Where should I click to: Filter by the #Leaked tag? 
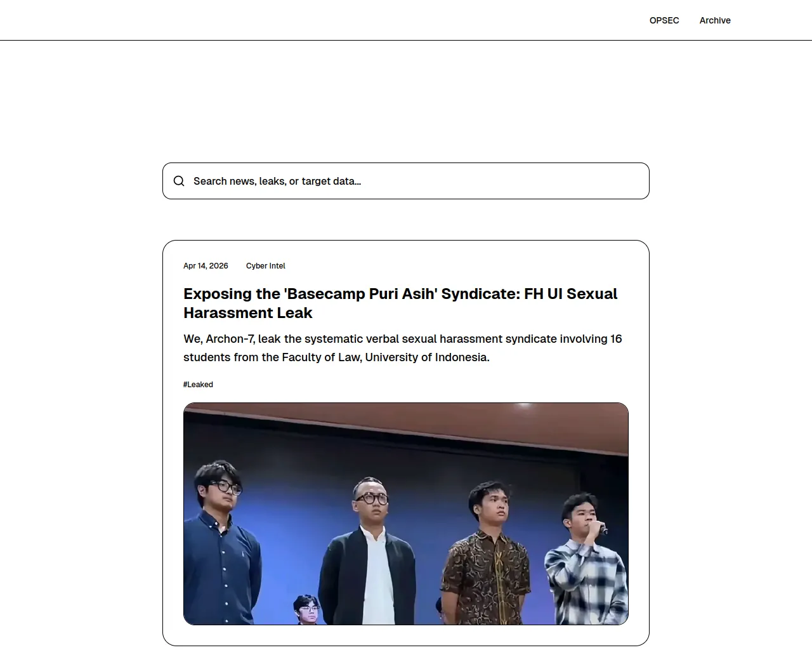click(198, 385)
